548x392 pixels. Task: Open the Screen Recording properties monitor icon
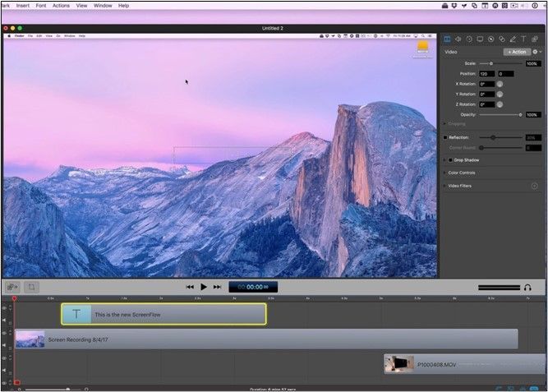[480, 39]
